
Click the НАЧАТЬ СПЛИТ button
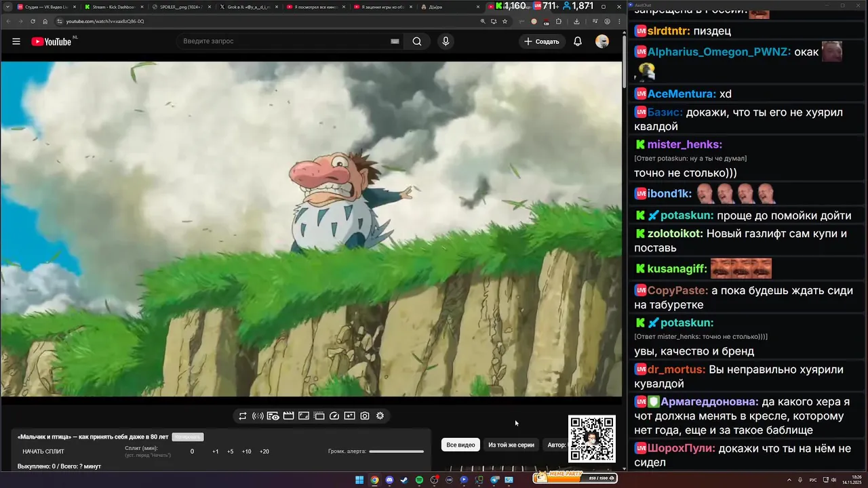tap(43, 451)
